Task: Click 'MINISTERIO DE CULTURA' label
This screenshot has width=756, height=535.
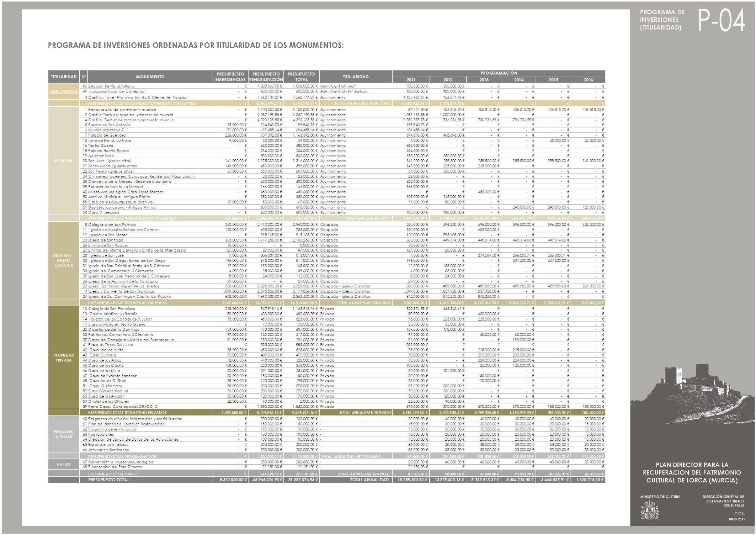Action: coord(660,497)
